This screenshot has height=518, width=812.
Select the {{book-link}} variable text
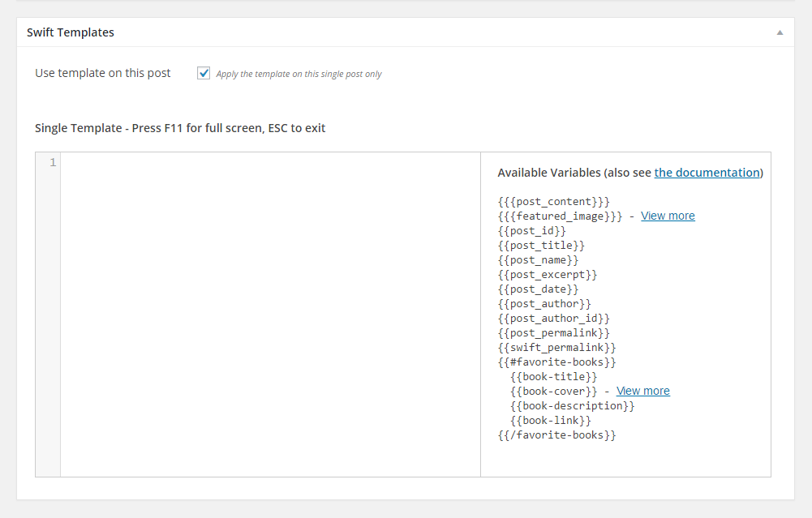[x=551, y=420]
